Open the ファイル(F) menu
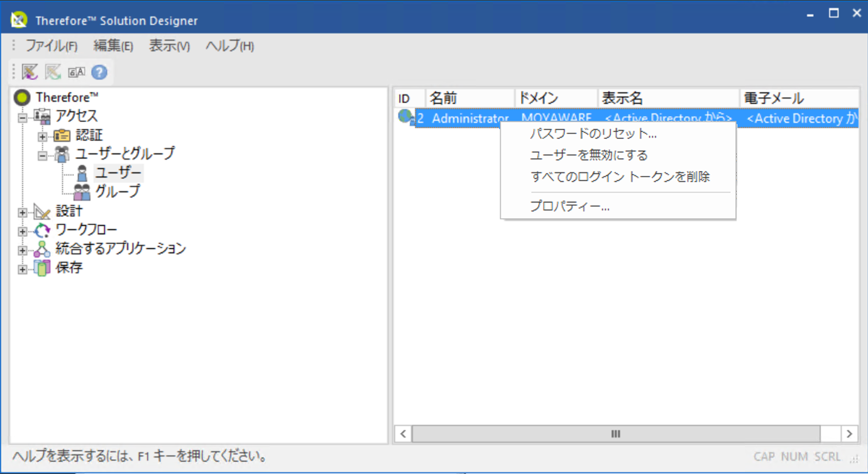The width and height of the screenshot is (868, 474). tap(51, 46)
